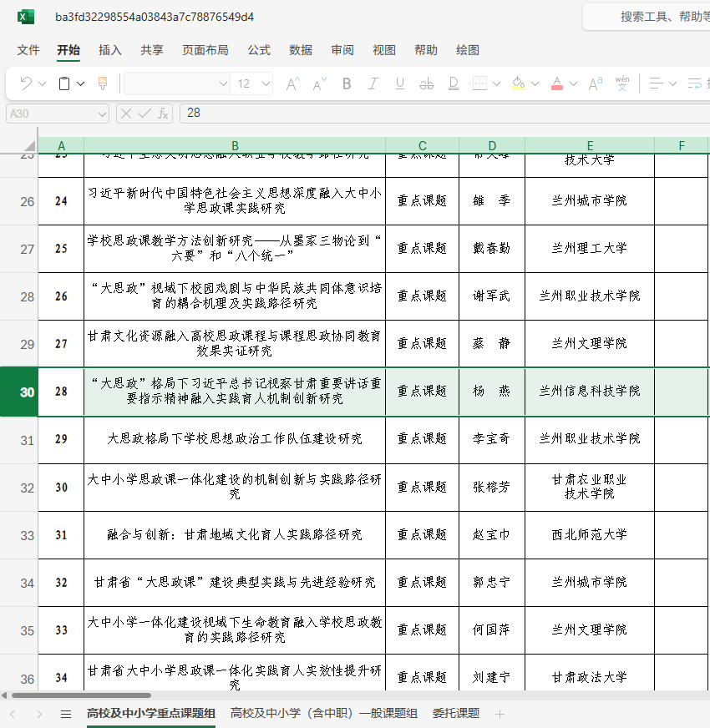Select the Format Painter brush

coord(103,83)
